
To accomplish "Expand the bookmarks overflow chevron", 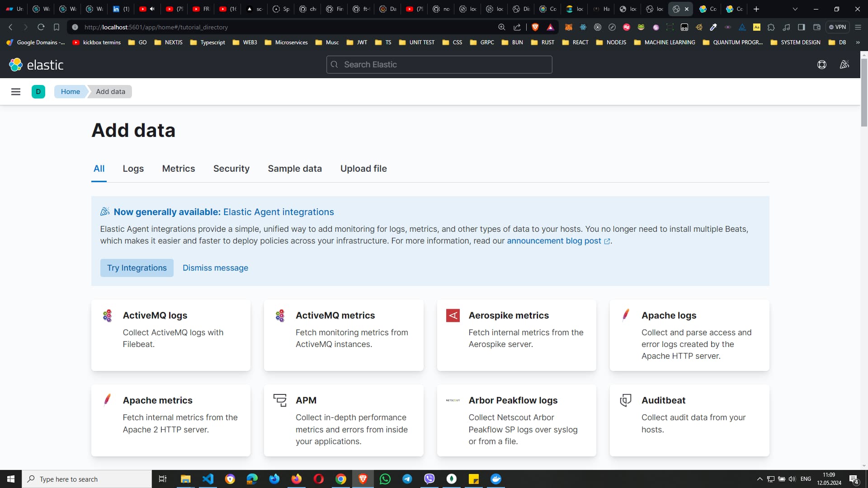I will 858,42.
